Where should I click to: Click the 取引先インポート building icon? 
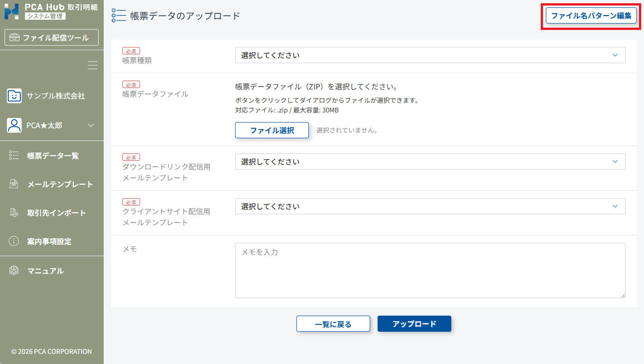[14, 213]
